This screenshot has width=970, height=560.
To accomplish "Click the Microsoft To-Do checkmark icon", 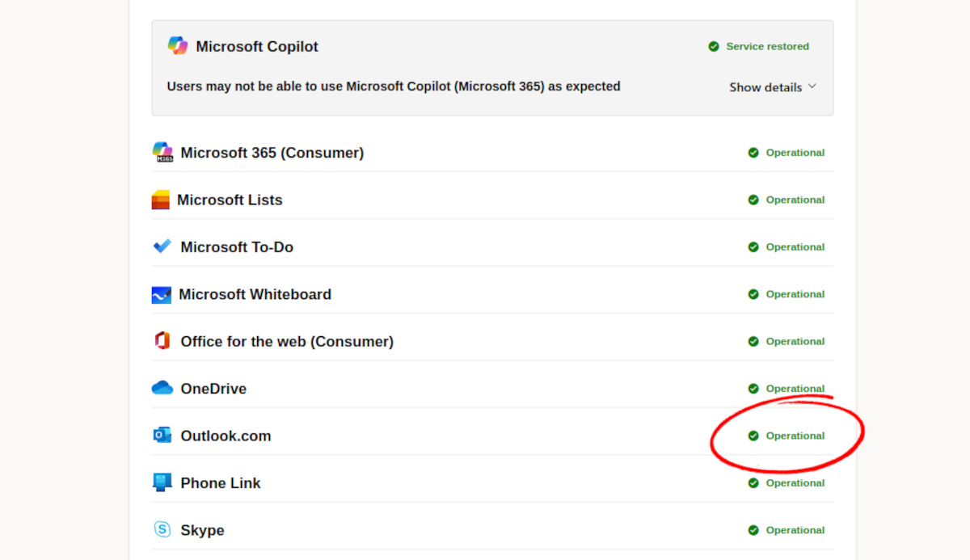I will [x=162, y=246].
